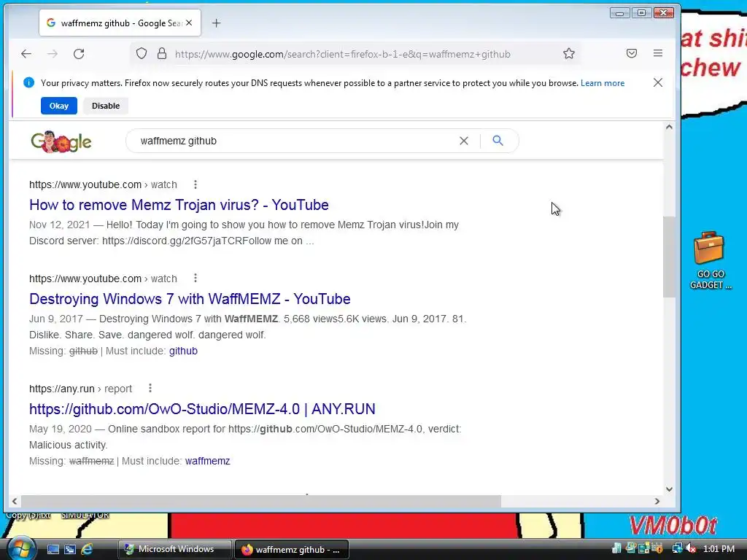The width and height of the screenshot is (747, 560).
Task: Click the horizontal scrollbar thumb
Action: (261, 501)
